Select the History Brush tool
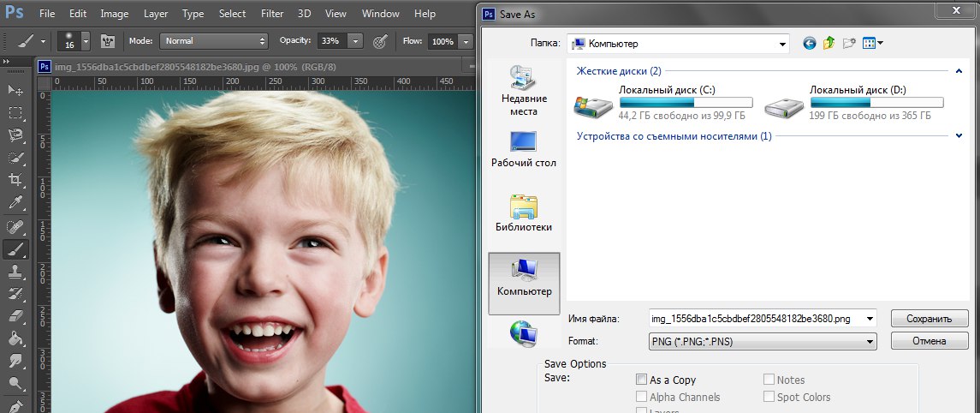The height and width of the screenshot is (413, 980). tap(15, 294)
